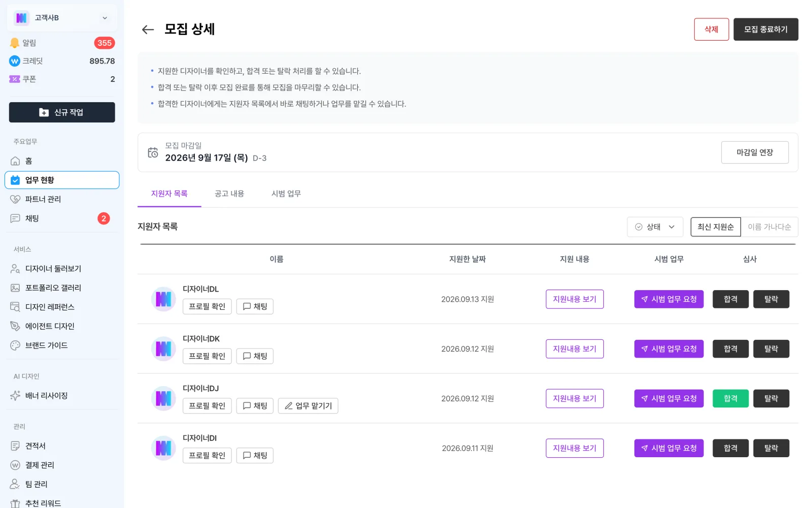Sort applicants by 이름 가나다순
This screenshot has height=508, width=812.
[769, 227]
